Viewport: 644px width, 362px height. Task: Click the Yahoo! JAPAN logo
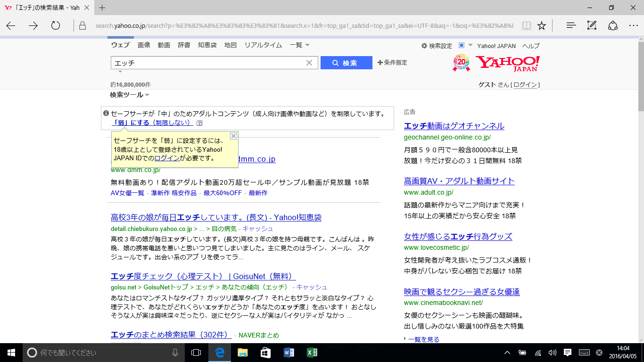coord(507,64)
